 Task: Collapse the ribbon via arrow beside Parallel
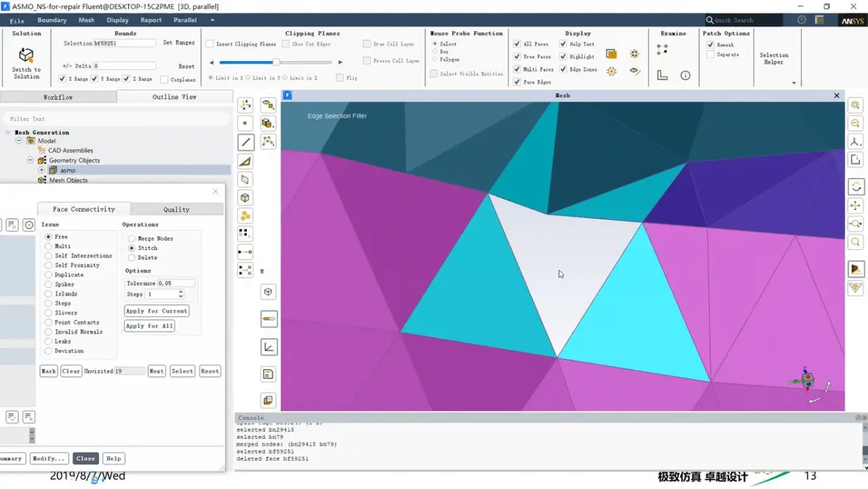click(212, 20)
